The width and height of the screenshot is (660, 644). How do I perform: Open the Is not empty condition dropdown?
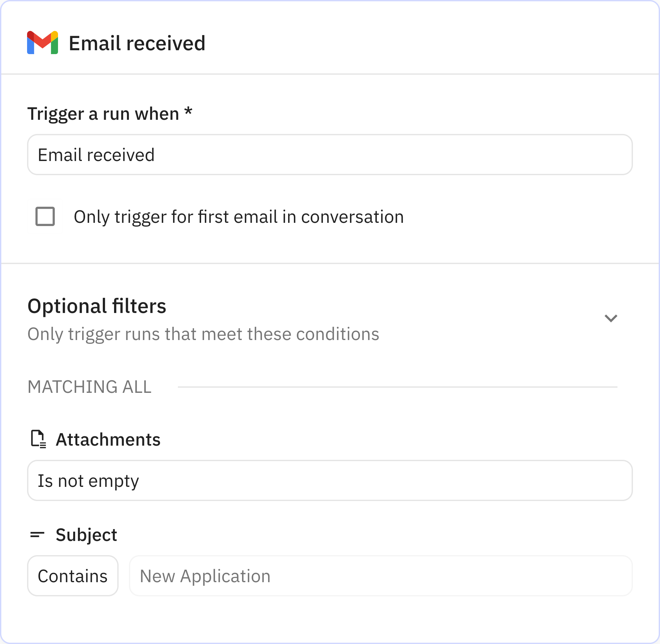click(330, 481)
